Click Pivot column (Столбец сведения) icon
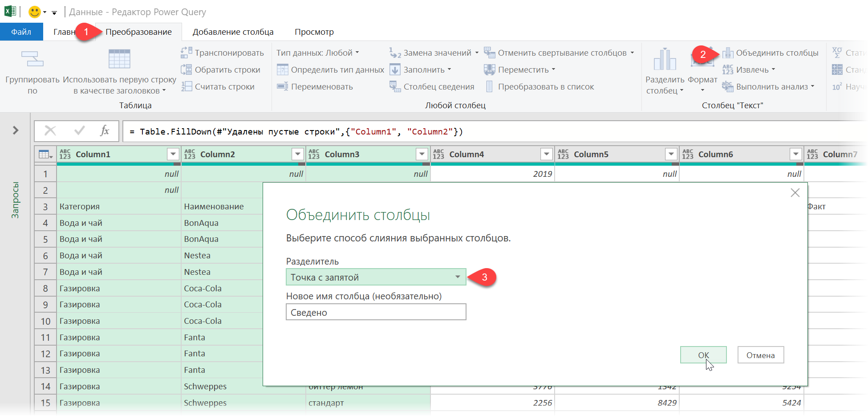 395,86
